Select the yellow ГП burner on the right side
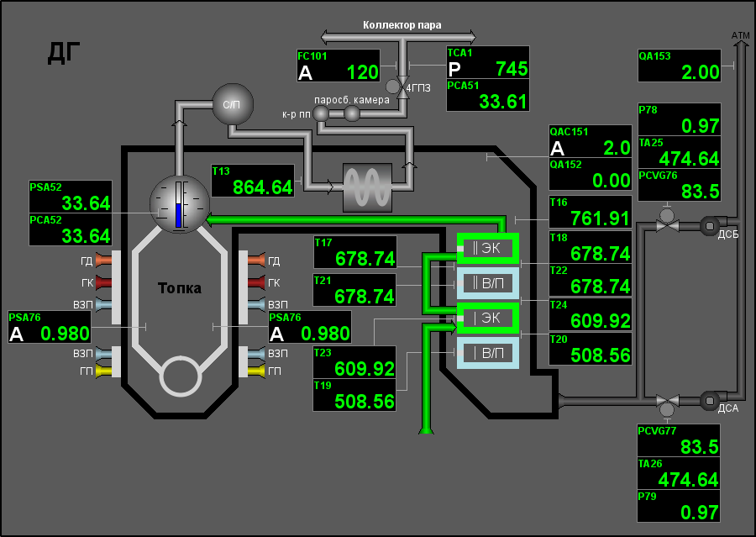This screenshot has width=756, height=537. (x=256, y=371)
